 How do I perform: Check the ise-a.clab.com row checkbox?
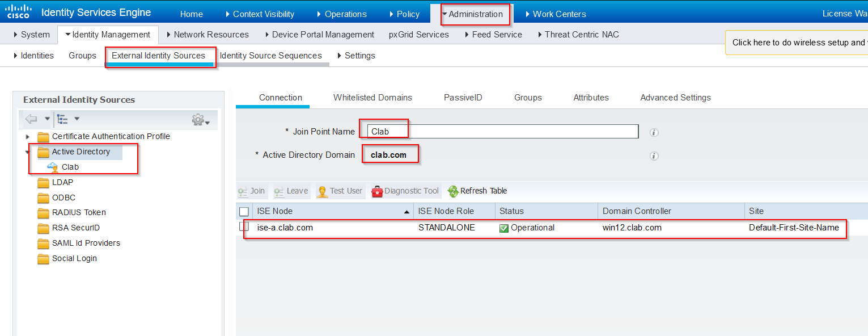point(244,226)
